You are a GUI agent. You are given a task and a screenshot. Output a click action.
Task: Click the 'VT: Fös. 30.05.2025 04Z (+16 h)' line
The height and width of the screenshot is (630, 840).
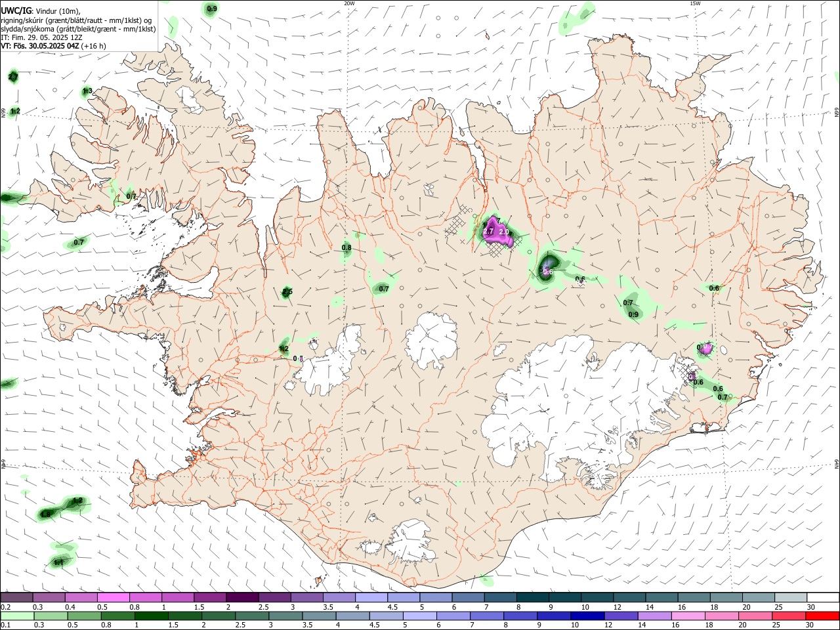pyautogui.click(x=53, y=46)
